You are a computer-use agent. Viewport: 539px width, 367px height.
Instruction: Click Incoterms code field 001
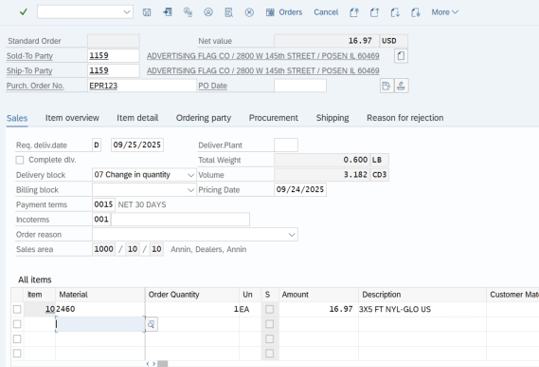101,219
